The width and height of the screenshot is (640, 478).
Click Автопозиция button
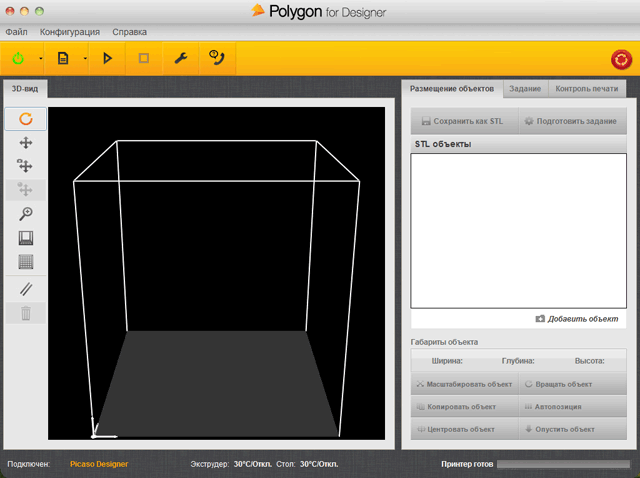573,407
